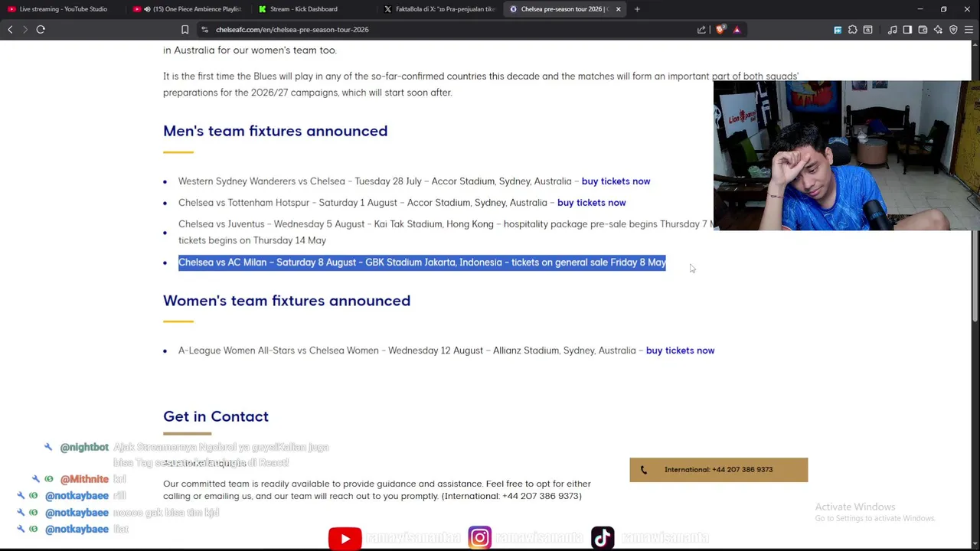The height and width of the screenshot is (551, 980).
Task: Open the Extensions puzzle icon
Action: 853,30
